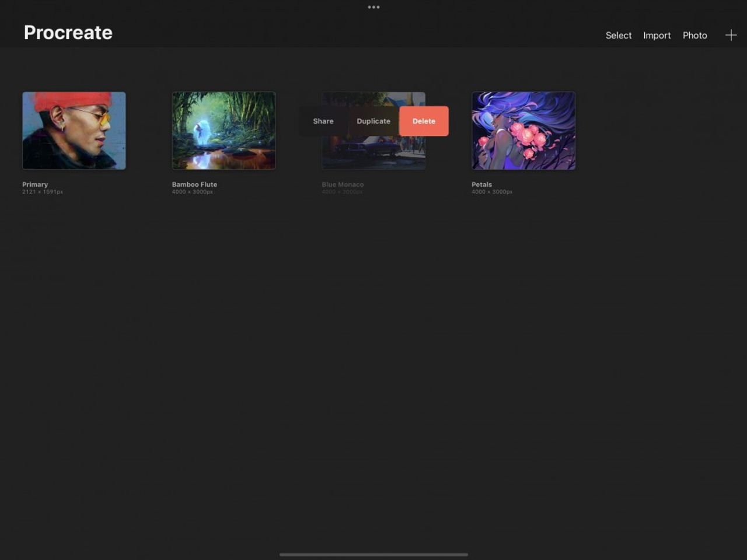Tap Photo to import from photo library
This screenshot has height=560, width=747.
coord(695,35)
